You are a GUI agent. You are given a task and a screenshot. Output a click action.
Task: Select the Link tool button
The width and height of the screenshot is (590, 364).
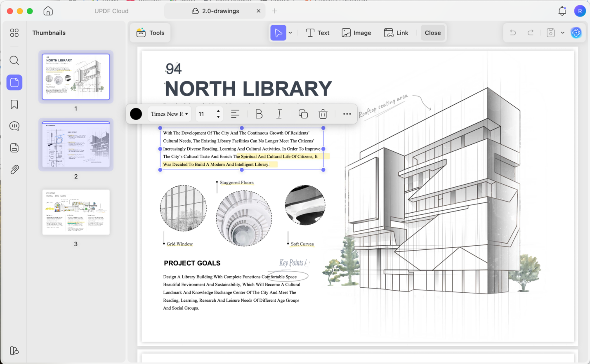point(396,33)
